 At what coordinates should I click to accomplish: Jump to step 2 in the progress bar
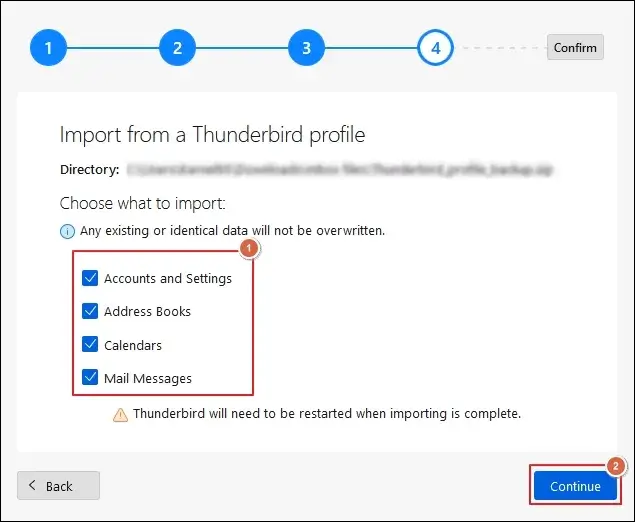pyautogui.click(x=177, y=48)
